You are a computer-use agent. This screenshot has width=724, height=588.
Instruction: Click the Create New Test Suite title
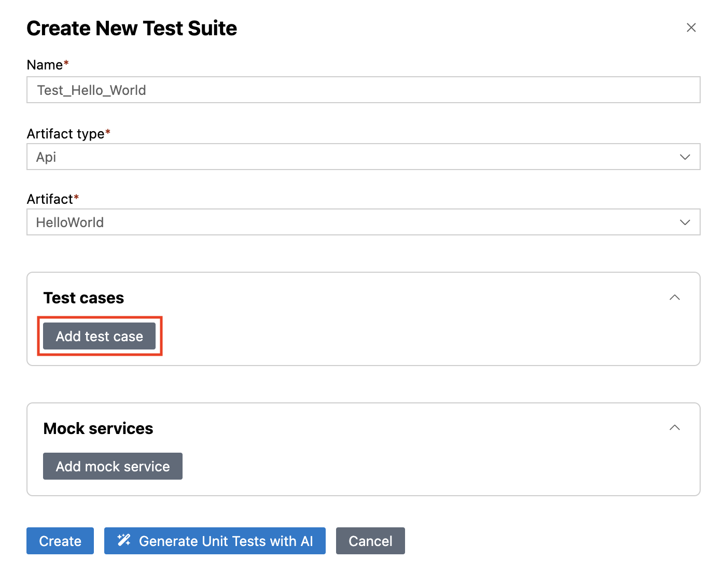(x=132, y=29)
